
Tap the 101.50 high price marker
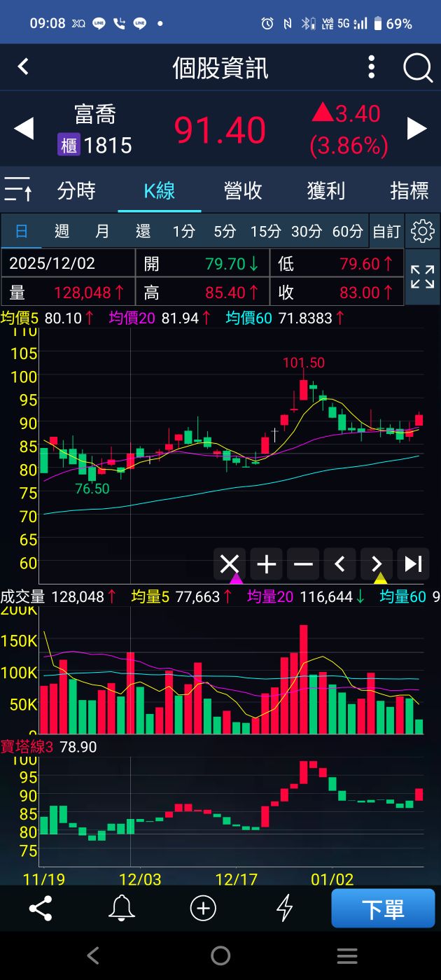[x=304, y=363]
